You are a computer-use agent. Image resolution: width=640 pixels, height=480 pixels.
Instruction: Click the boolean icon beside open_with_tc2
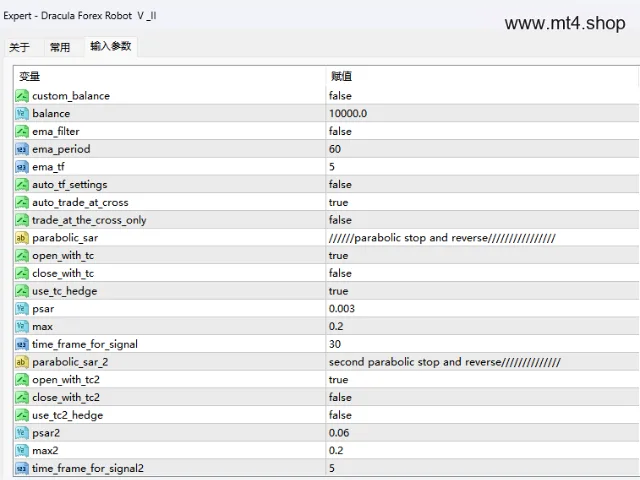22,380
